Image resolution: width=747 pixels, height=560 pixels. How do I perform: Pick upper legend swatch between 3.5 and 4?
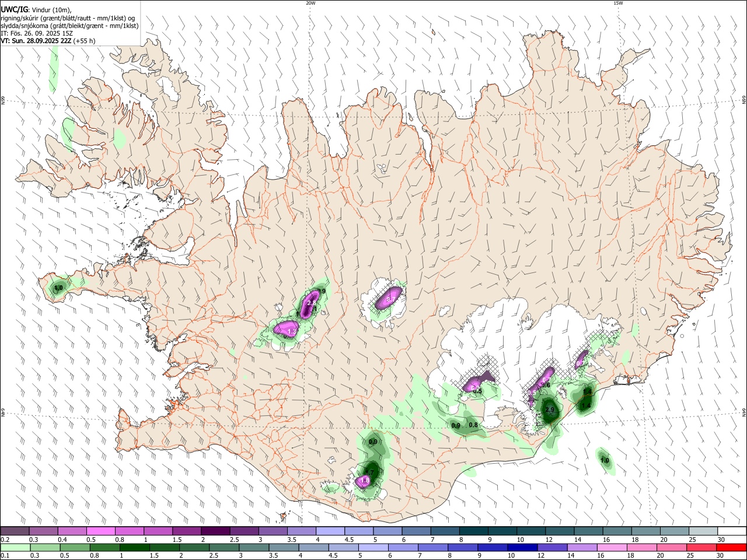coord(301,531)
